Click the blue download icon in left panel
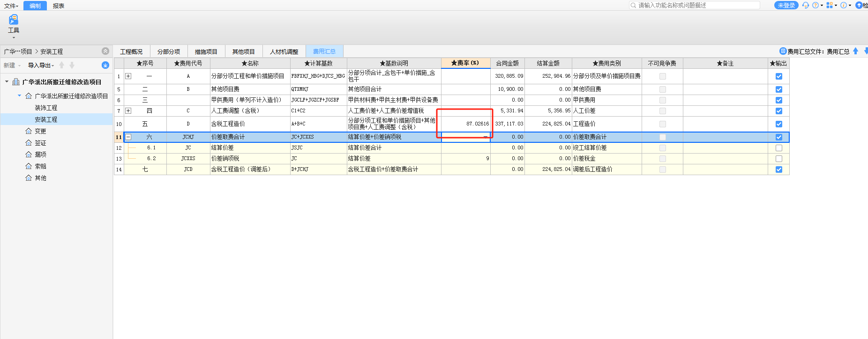The image size is (868, 339). pyautogui.click(x=105, y=65)
